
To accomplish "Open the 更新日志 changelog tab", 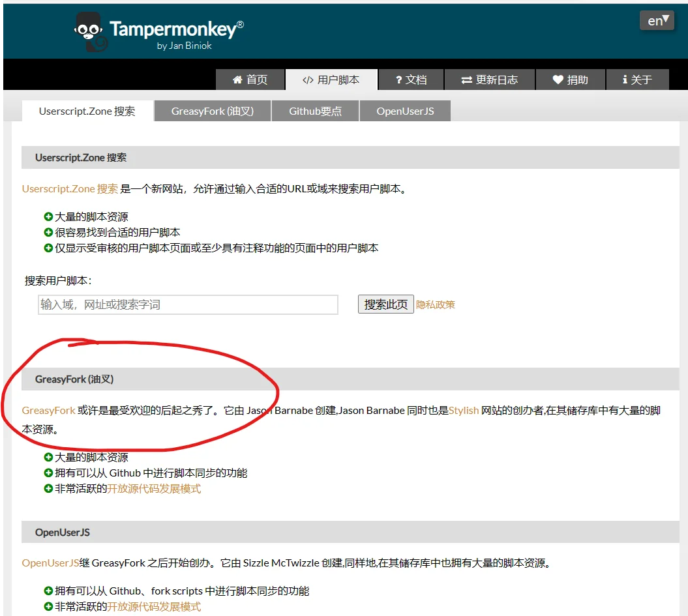I will click(490, 80).
